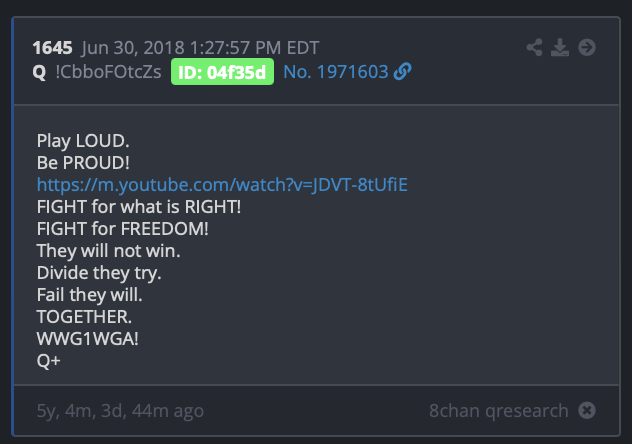Download the post using the download icon
Screen dimensions: 632x444
(560, 48)
